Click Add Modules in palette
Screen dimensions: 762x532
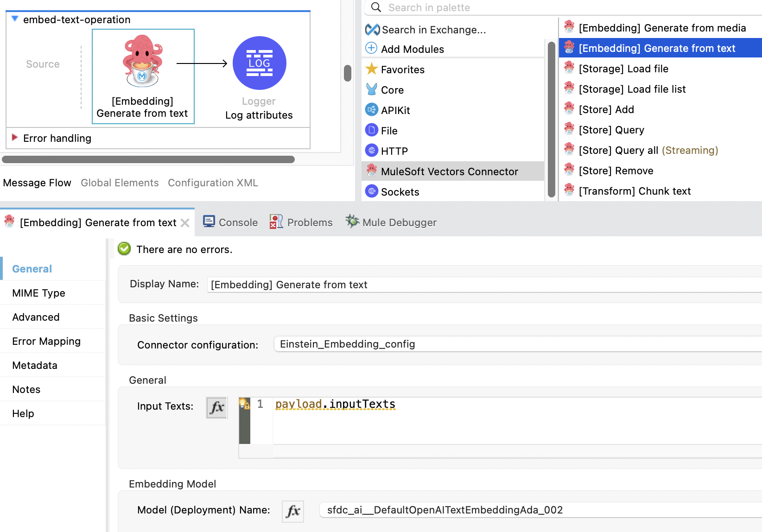[413, 49]
